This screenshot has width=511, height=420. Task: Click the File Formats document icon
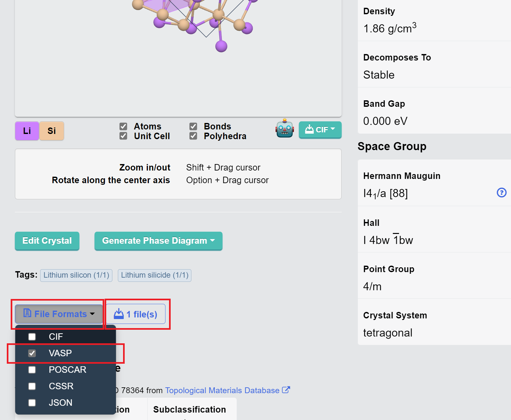(28, 313)
